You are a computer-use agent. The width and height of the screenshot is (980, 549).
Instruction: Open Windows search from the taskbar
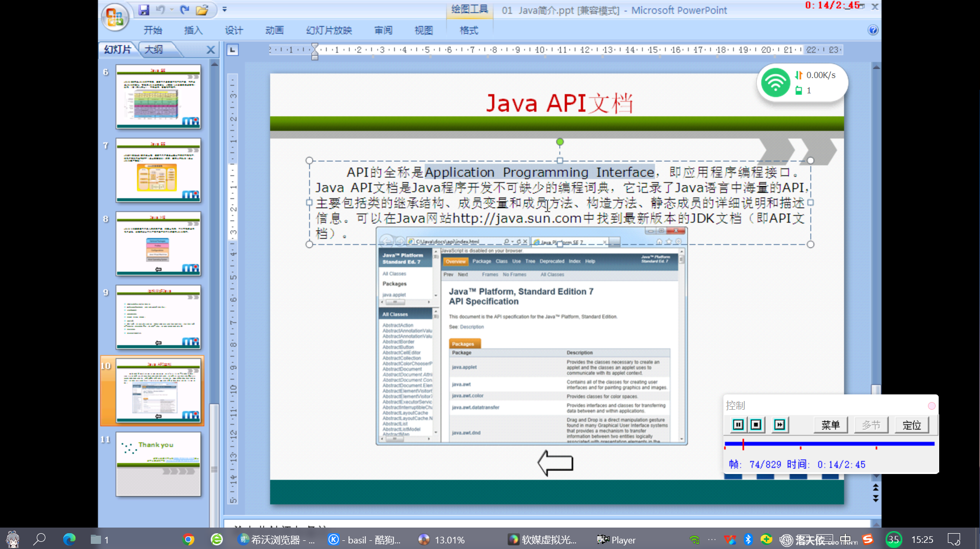39,539
